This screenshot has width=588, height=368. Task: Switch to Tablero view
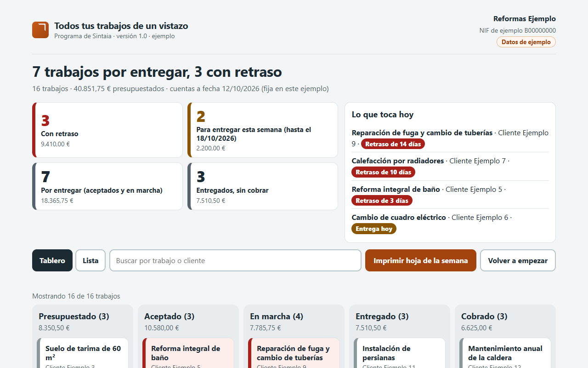[x=52, y=260]
